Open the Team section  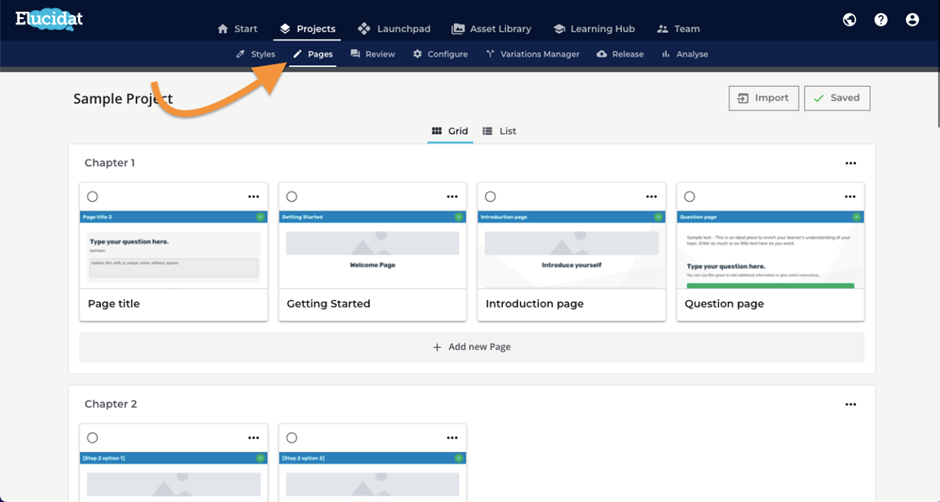(x=678, y=29)
